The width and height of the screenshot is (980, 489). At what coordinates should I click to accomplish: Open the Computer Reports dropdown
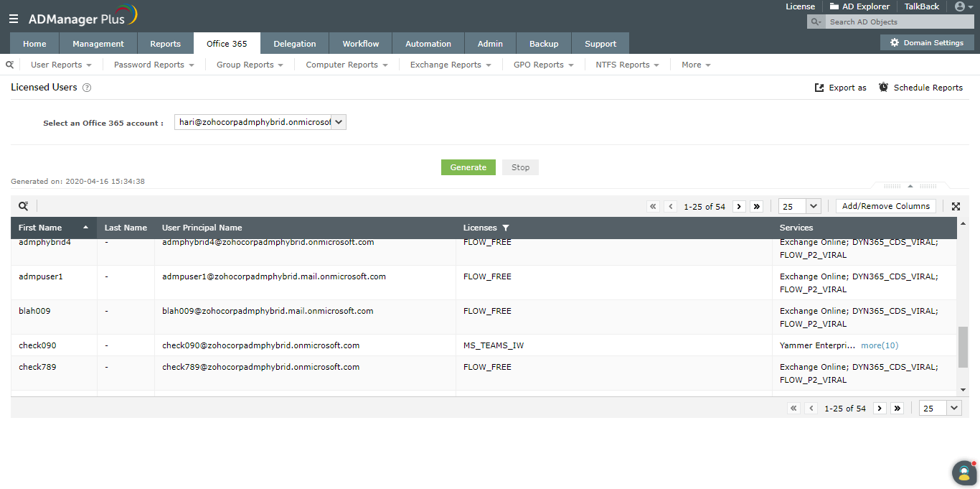tap(347, 65)
